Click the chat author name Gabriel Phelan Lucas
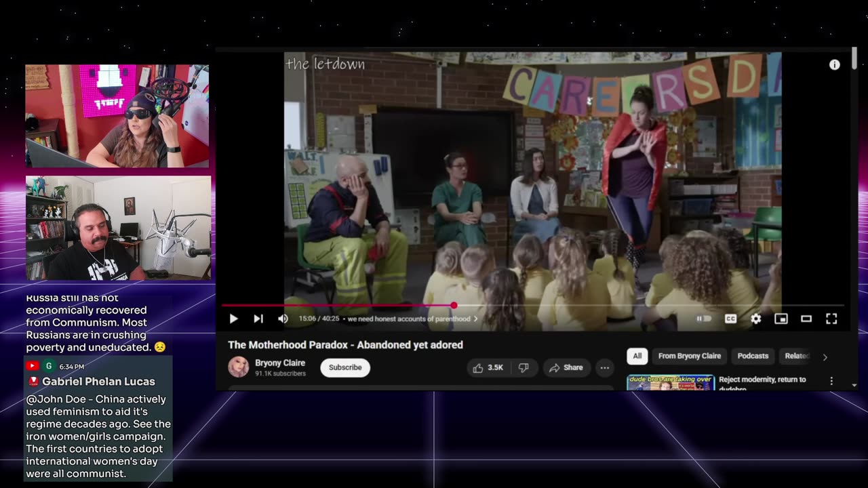The height and width of the screenshot is (488, 868). pyautogui.click(x=98, y=382)
